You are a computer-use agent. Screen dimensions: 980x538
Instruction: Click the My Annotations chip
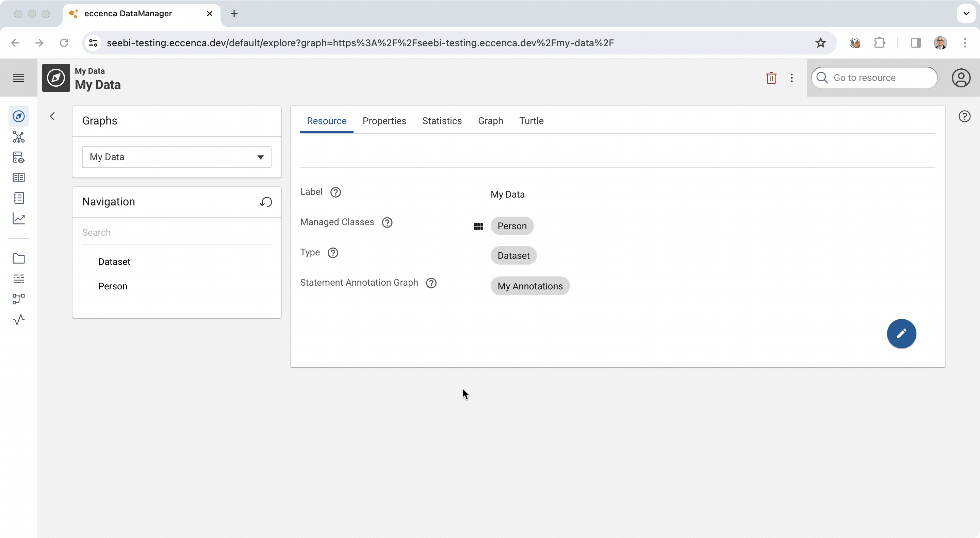coord(529,286)
